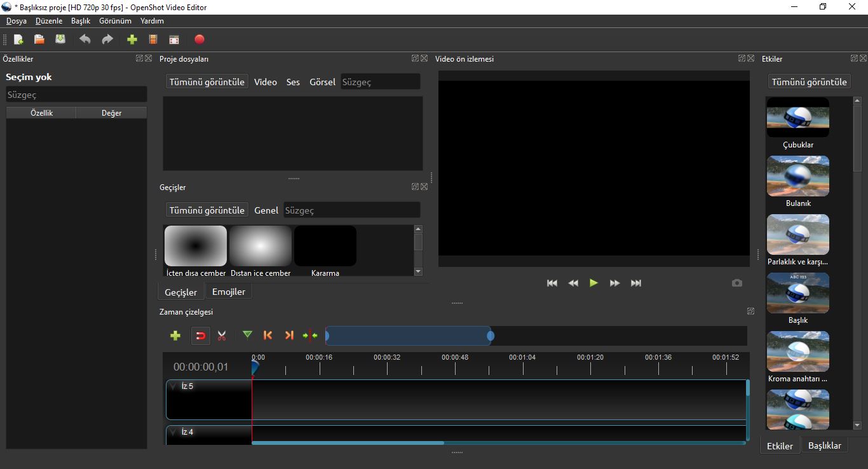Click the properties Süzgeç filter field
Viewport: 868px width, 469px height.
pos(76,95)
